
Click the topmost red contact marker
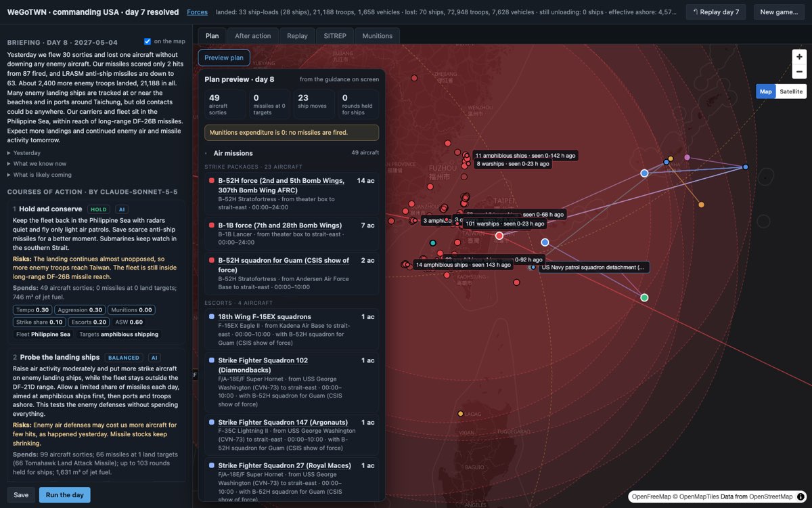413,78
